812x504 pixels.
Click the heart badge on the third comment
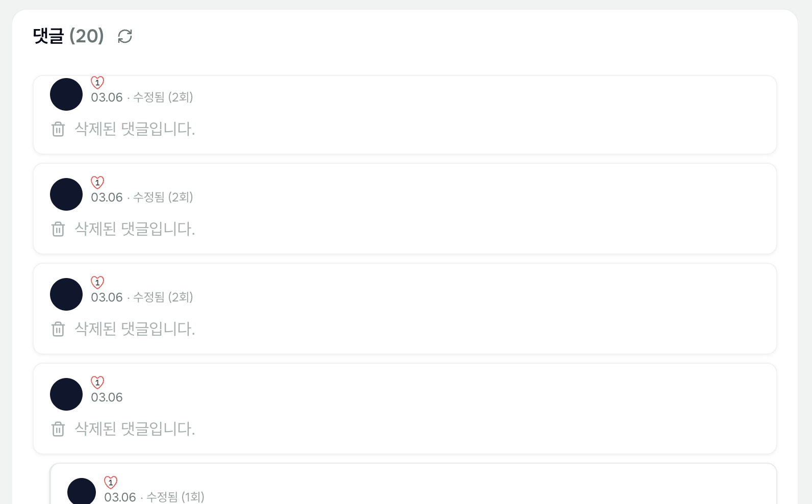point(97,282)
